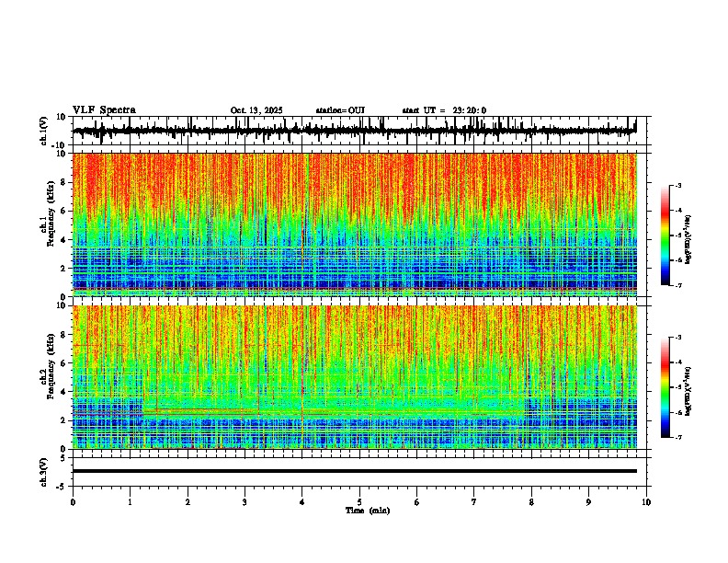Click the ch.2 color bar '-7' label
Screen dimensions: 728x563
tap(677, 437)
